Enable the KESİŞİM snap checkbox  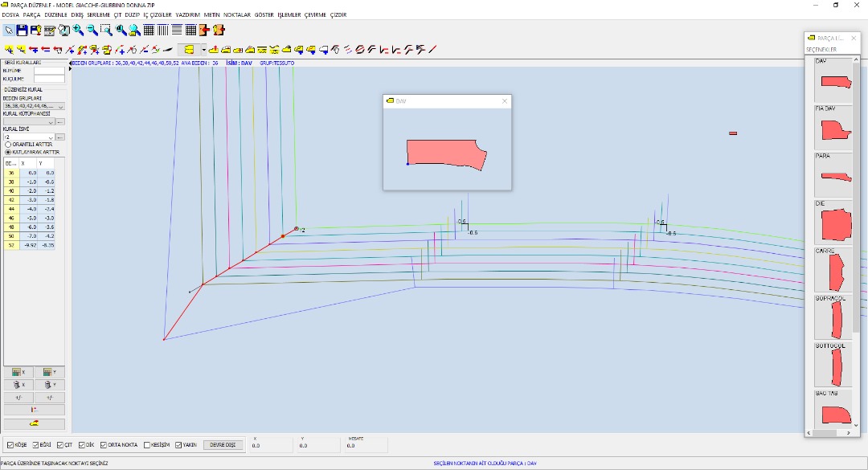tap(146, 444)
